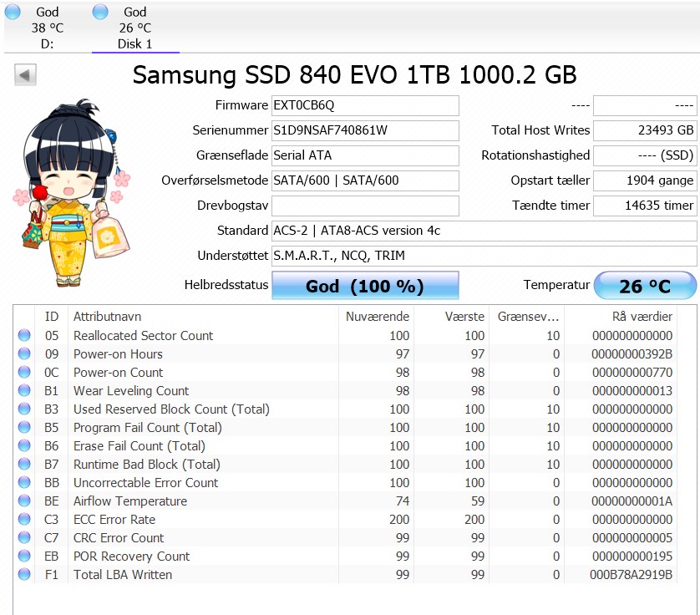This screenshot has height=615, width=700.
Task: Click status orb of Runtime Bad Block row
Action: click(24, 464)
